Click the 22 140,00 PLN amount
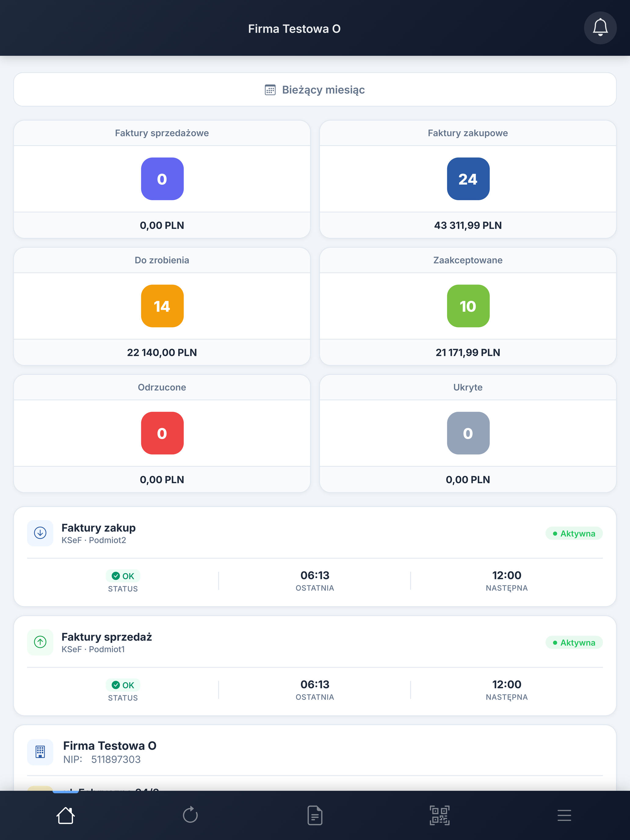Viewport: 630px width, 840px height. point(162,353)
